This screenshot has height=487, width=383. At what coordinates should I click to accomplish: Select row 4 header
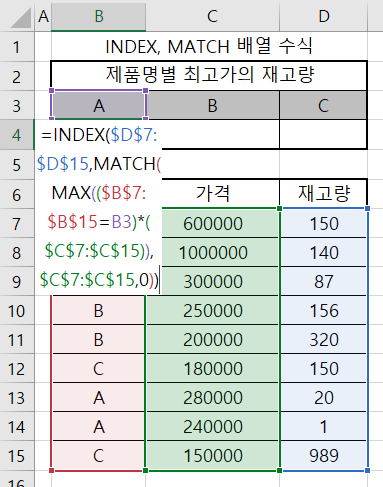[x=17, y=135]
